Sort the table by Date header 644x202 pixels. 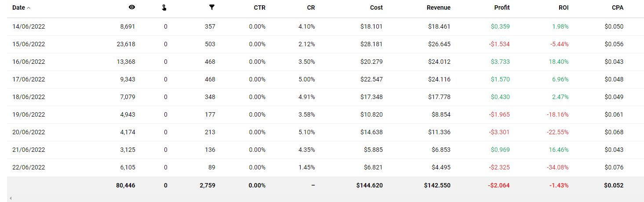(x=18, y=7)
